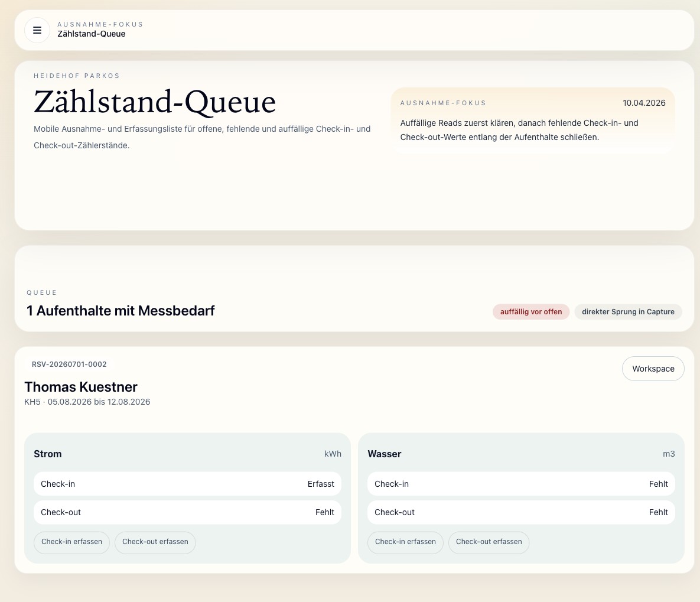The width and height of the screenshot is (700, 602).
Task: Open the Strom Check-in row marked Erfasst
Action: [x=187, y=484]
